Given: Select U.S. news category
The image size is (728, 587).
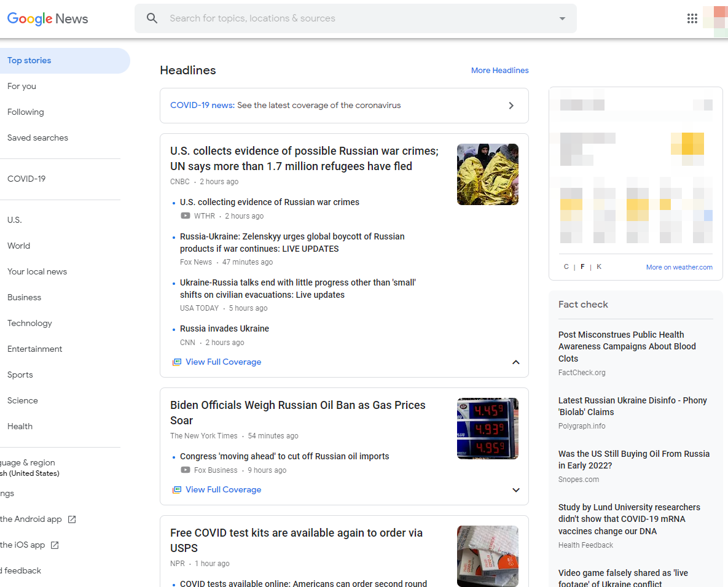Looking at the screenshot, I should pyautogui.click(x=14, y=220).
